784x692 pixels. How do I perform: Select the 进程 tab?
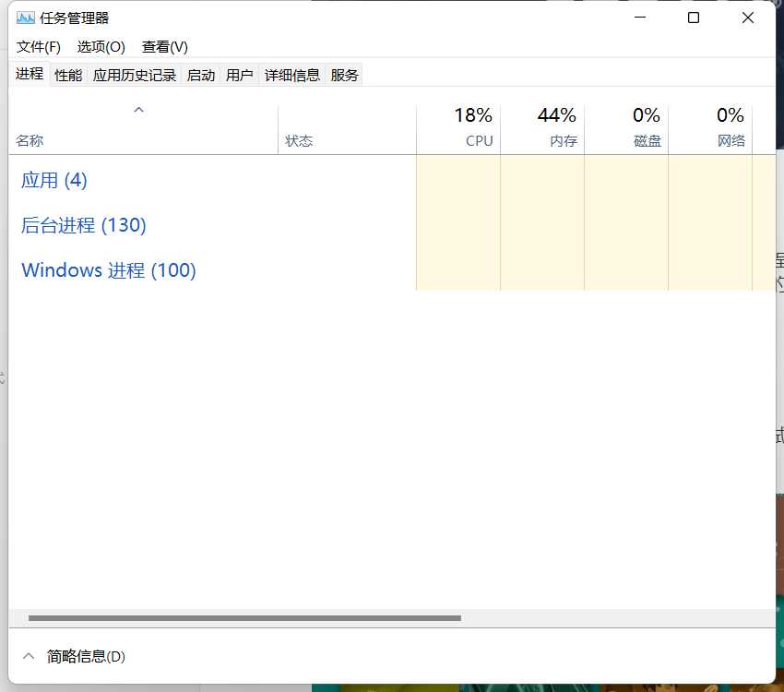click(30, 74)
